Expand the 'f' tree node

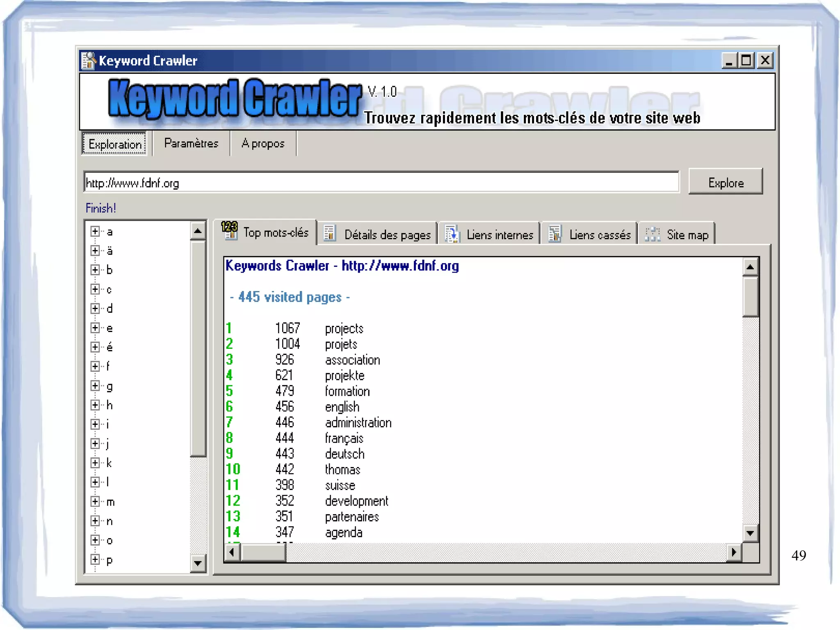95,366
